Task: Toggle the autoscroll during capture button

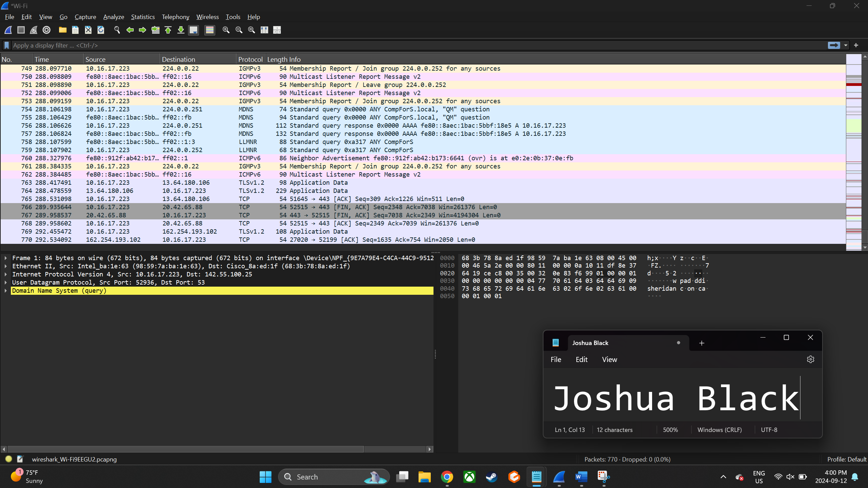Action: pos(193,30)
